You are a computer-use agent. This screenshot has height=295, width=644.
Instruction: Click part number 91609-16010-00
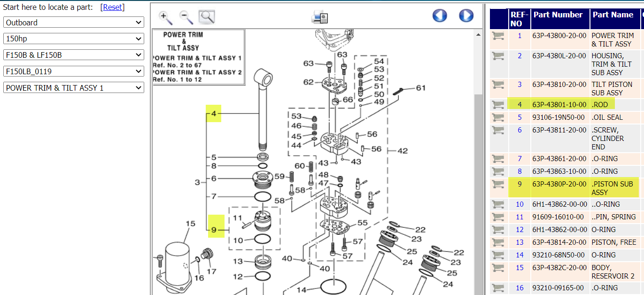558,217
